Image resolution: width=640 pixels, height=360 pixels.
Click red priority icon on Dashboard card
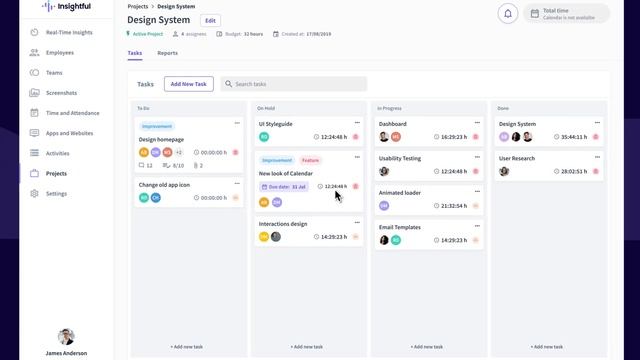(x=476, y=137)
